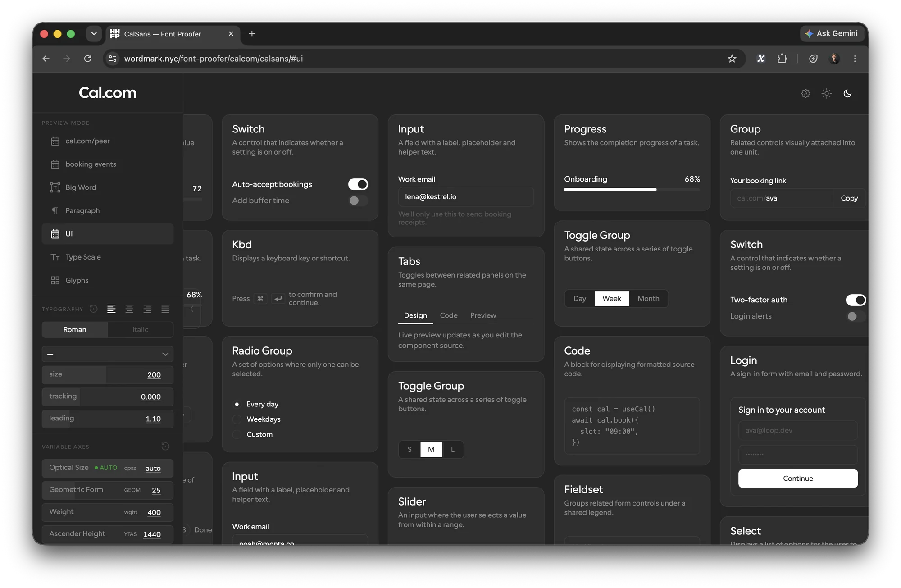
Task: Switch to Type Scale preview mode
Action: point(108,257)
